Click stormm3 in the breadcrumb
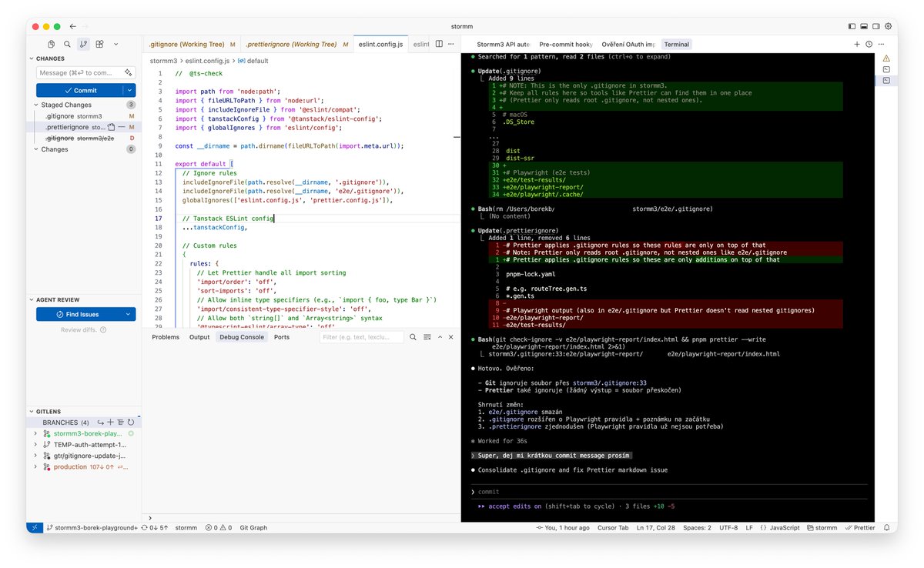 click(x=164, y=61)
